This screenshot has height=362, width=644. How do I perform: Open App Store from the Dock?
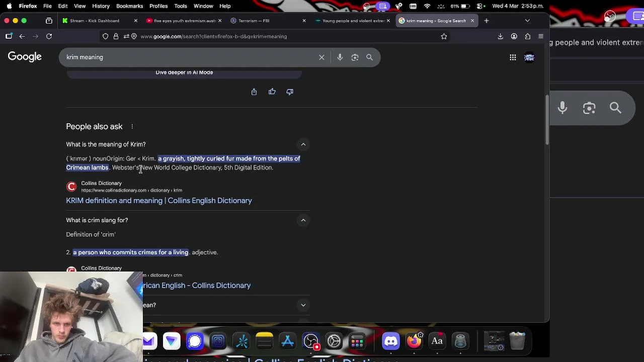[288, 341]
